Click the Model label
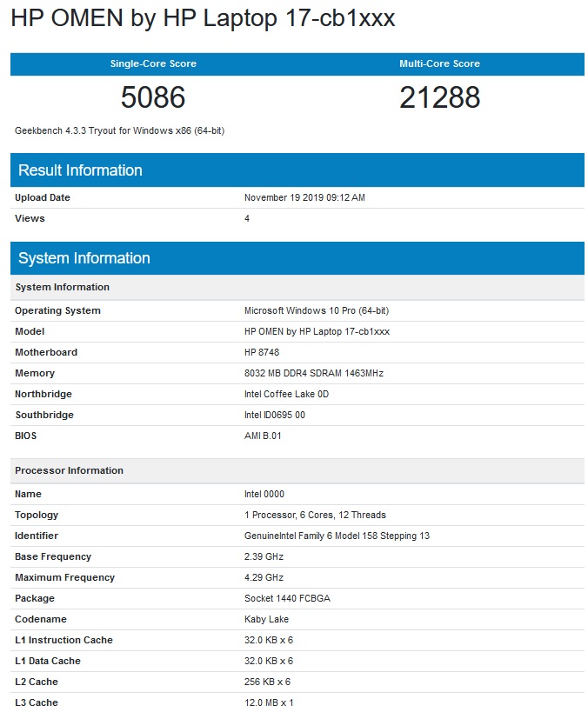The width and height of the screenshot is (588, 719). pyautogui.click(x=30, y=331)
